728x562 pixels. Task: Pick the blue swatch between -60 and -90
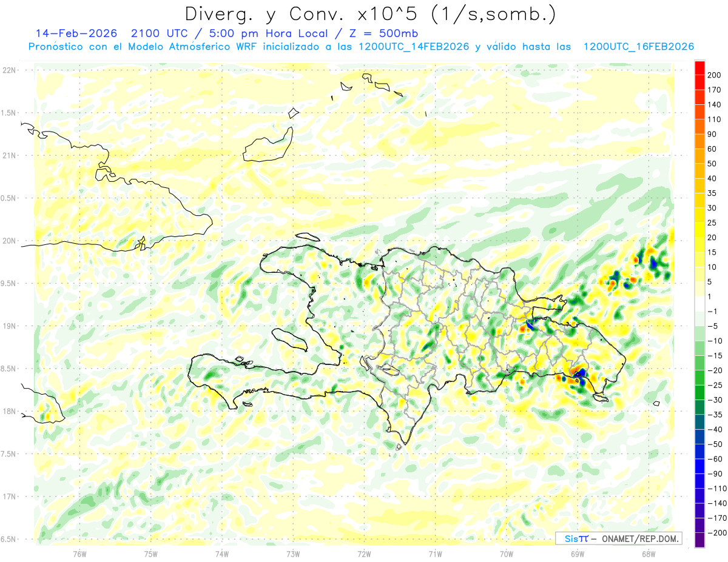[699, 466]
